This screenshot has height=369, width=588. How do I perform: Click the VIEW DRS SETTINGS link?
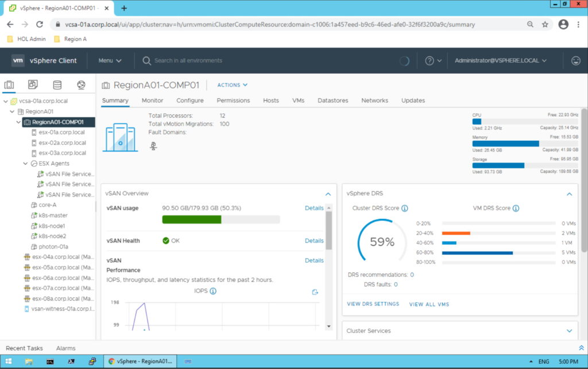373,304
